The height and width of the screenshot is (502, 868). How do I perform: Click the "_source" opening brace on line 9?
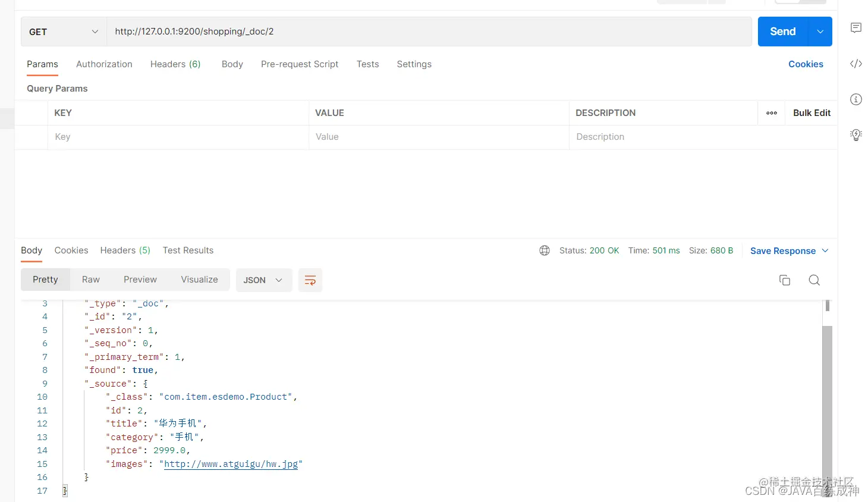(x=145, y=384)
